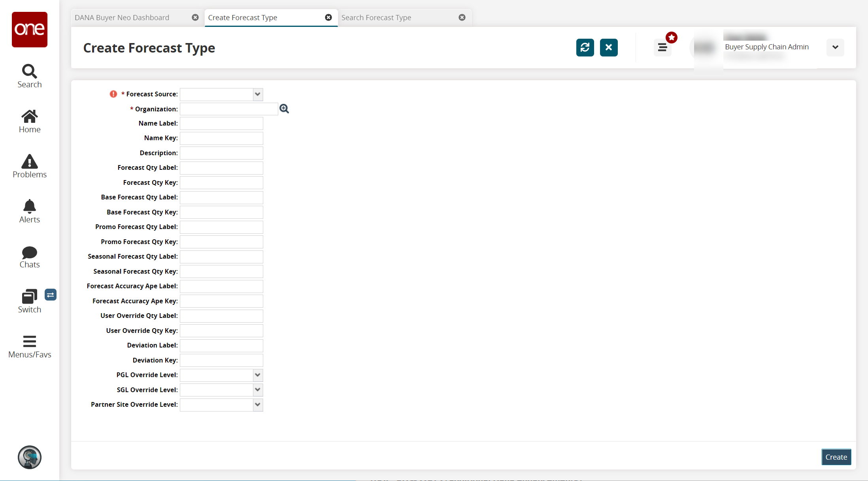The image size is (868, 481).
Task: Click the Search magnifier icon in sidebar
Action: tap(29, 71)
